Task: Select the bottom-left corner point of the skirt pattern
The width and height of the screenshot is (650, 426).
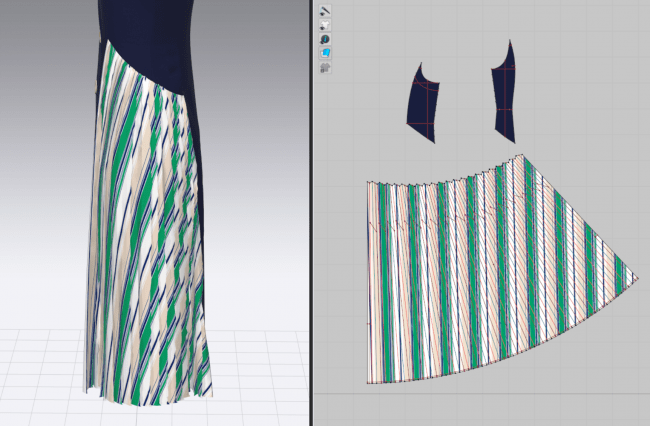Action: [368, 383]
